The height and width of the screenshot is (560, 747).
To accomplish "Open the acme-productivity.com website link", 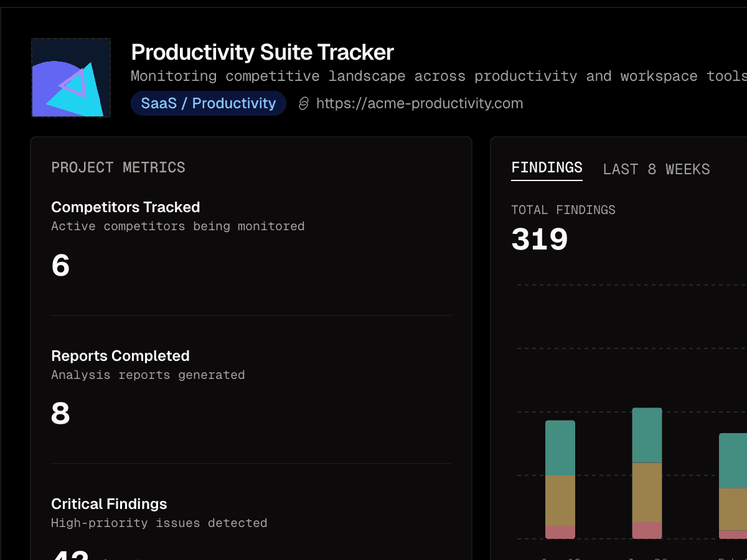I will point(419,103).
